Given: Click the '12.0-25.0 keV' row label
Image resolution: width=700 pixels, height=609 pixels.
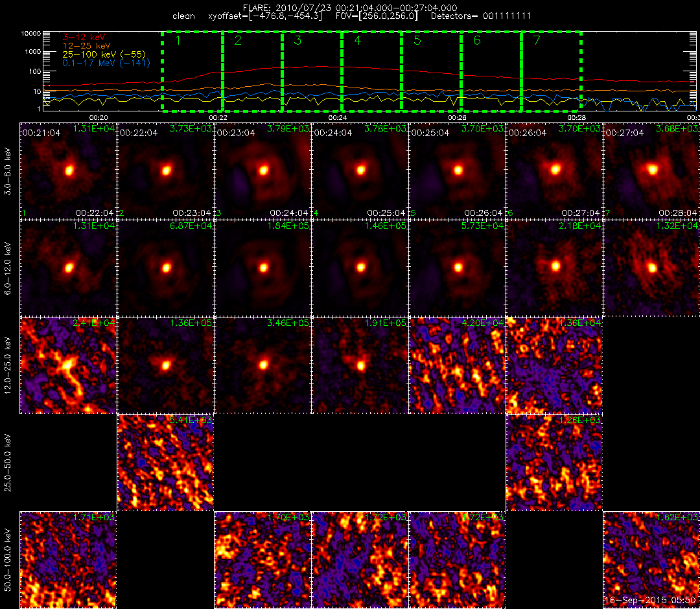Looking at the screenshot, I should tap(9, 365).
